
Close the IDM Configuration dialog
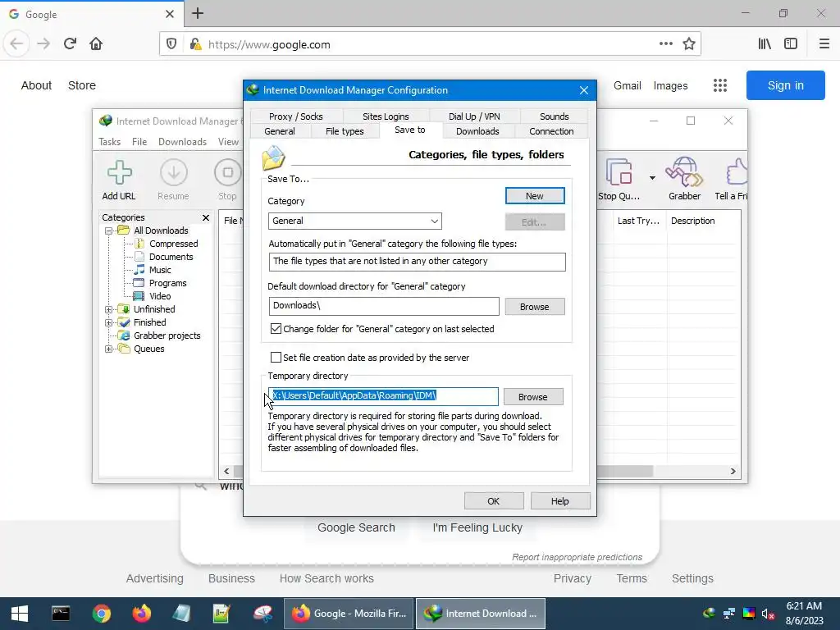click(x=584, y=90)
